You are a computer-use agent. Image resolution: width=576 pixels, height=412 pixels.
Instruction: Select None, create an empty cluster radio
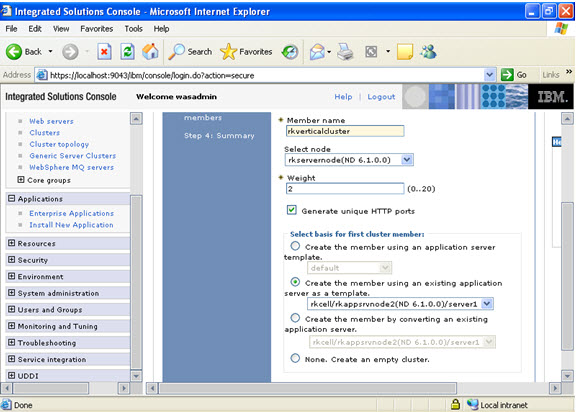[295, 358]
